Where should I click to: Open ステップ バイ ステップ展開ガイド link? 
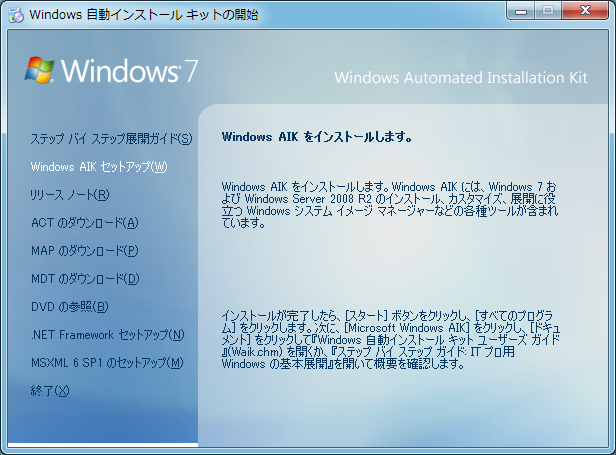[110, 138]
